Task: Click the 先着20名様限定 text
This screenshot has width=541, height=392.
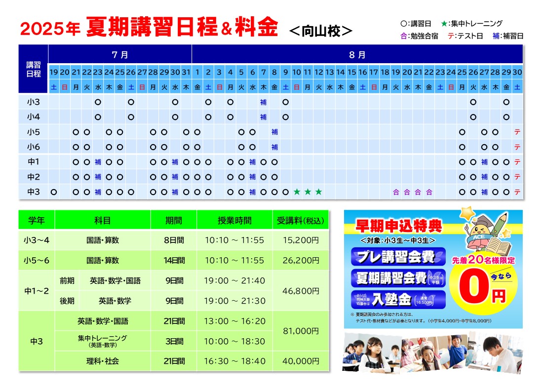Action: coord(483,260)
